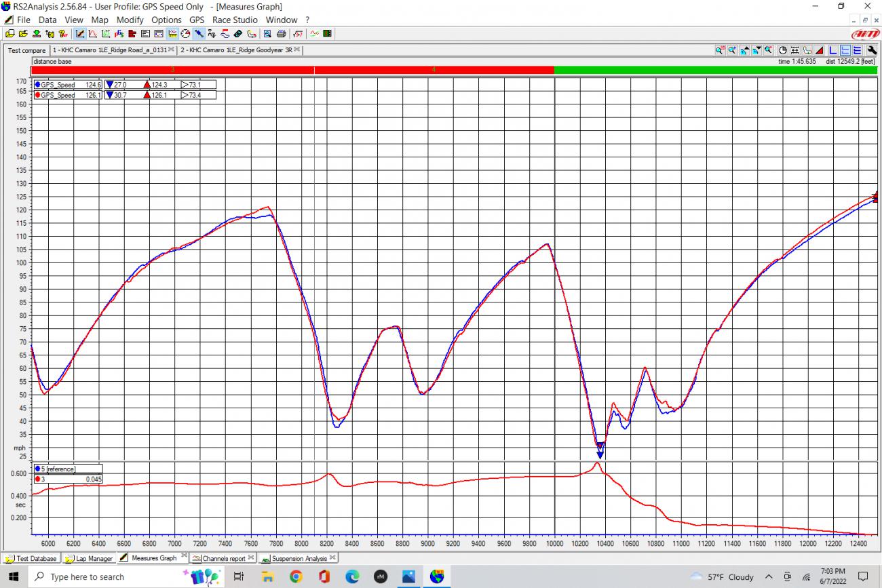Click the zoom in magnifier plus icon
The height and width of the screenshot is (588, 882).
(731, 50)
